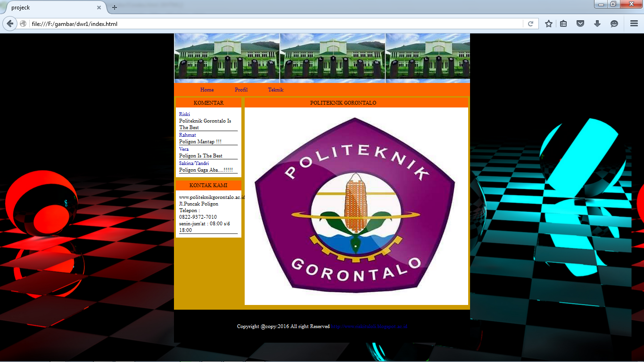Viewport: 644px width, 362px height.
Task: Click commenter name Rahmat
Action: click(188, 135)
